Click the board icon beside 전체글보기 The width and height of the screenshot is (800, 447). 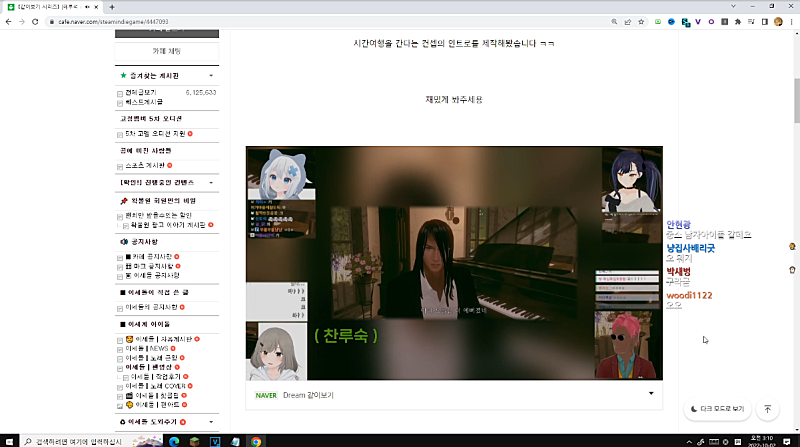tap(120, 93)
